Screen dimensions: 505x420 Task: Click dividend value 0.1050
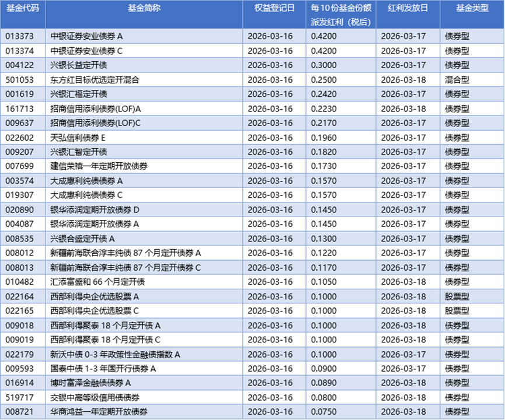323,282
